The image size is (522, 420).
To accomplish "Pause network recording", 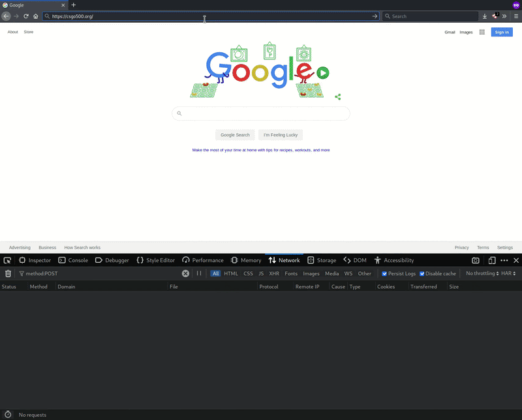I will point(199,273).
